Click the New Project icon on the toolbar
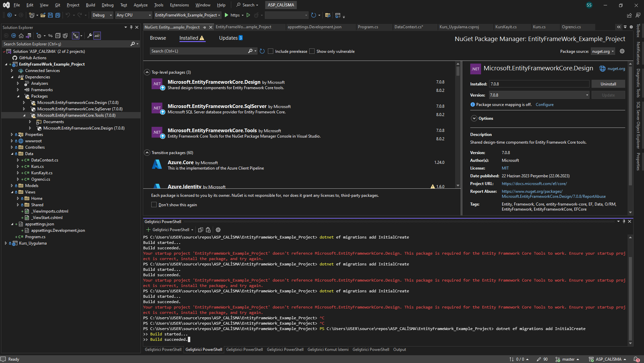644x363 pixels. 31,15
